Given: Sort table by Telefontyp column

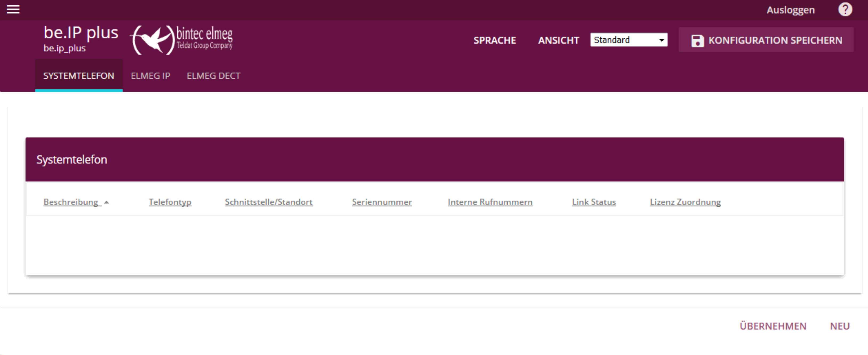Looking at the screenshot, I should click(170, 202).
